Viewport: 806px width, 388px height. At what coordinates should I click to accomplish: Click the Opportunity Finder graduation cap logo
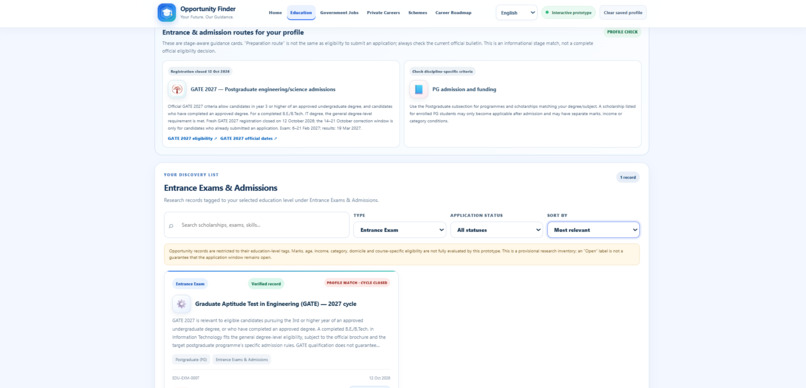(167, 12)
